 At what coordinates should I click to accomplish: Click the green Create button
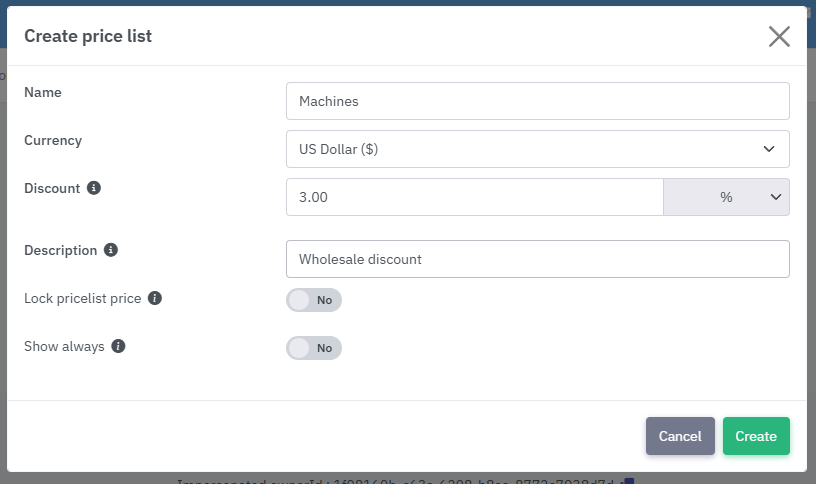coord(756,436)
